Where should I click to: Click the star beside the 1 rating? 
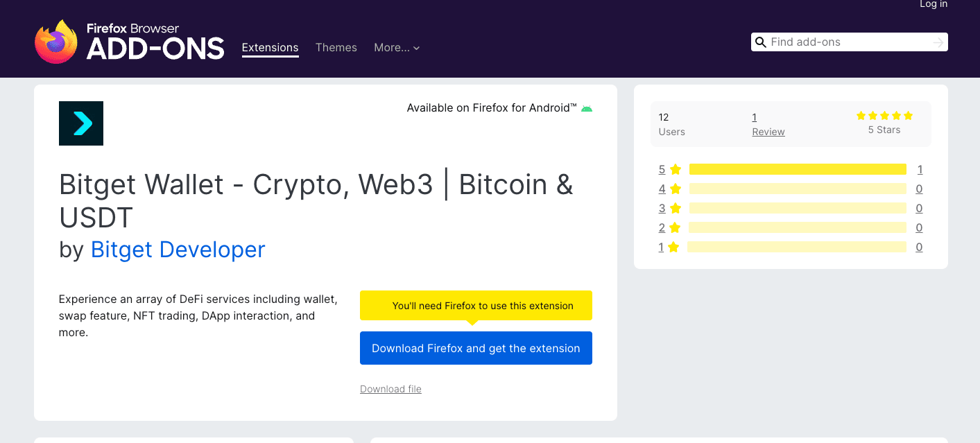(673, 247)
